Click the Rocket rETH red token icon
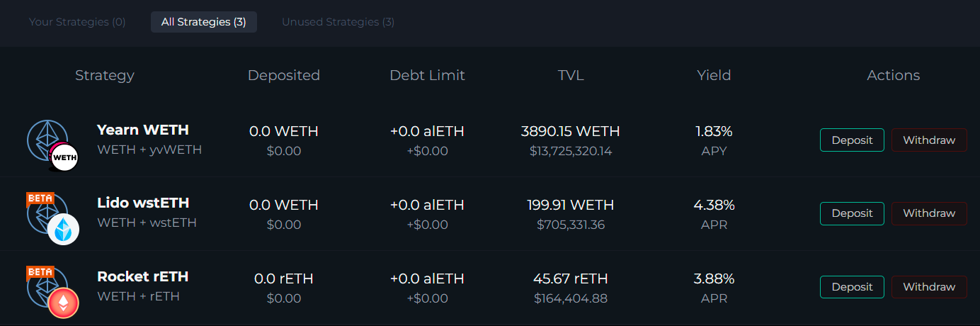The height and width of the screenshot is (326, 980). coord(63,303)
